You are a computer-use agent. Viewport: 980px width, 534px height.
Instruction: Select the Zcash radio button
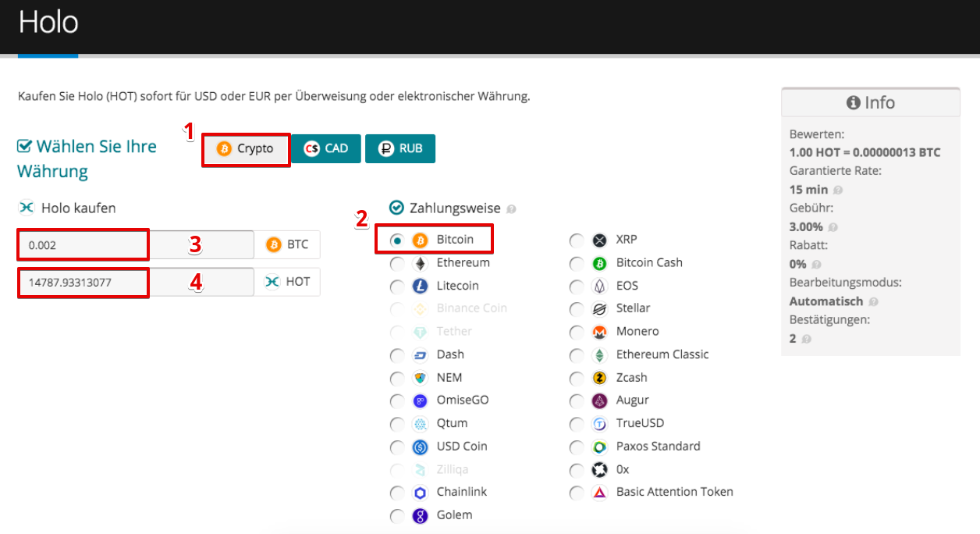tap(577, 378)
